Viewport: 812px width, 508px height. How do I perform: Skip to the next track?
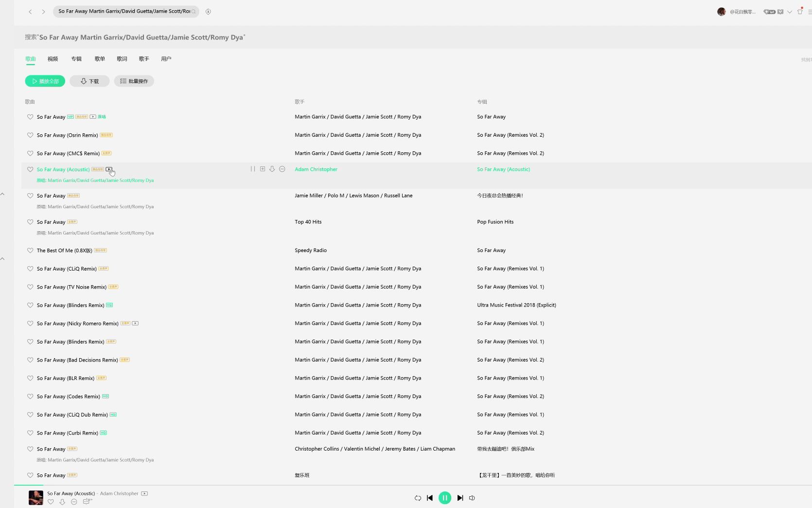pos(460,498)
